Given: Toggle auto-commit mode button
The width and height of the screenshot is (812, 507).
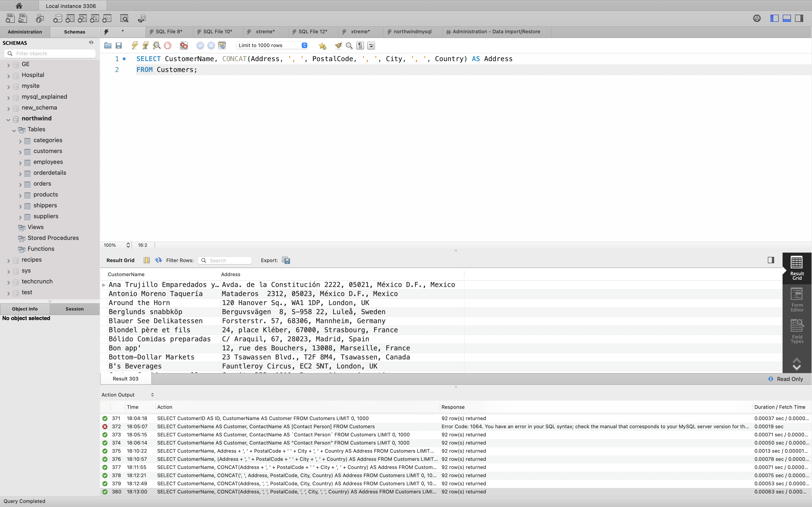Looking at the screenshot, I should pos(222,45).
